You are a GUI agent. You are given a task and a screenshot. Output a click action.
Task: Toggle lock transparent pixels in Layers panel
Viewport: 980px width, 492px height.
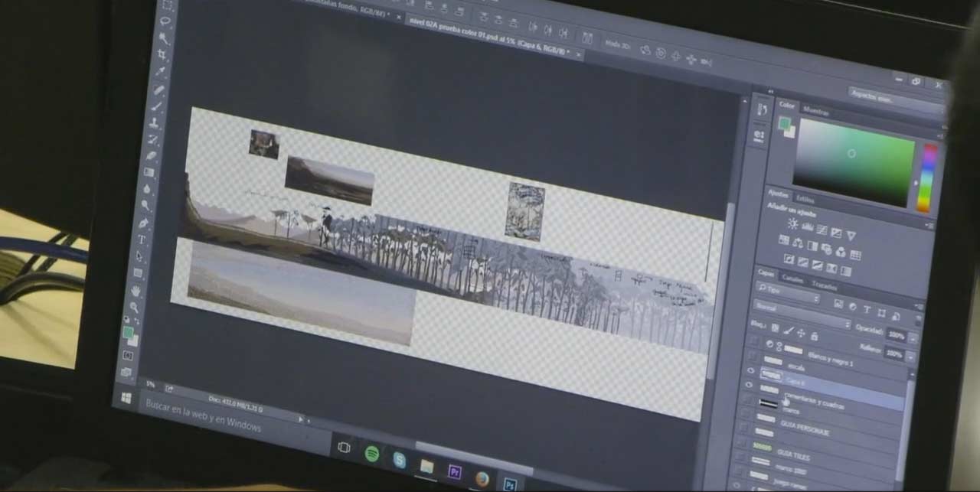coord(776,327)
